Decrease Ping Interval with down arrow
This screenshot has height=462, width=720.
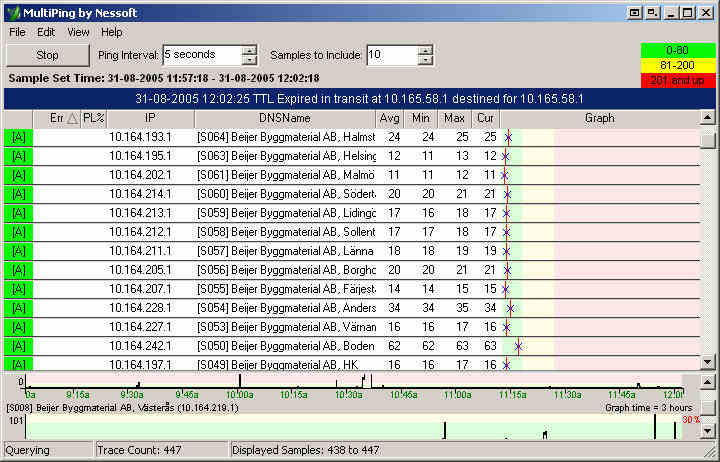click(249, 60)
